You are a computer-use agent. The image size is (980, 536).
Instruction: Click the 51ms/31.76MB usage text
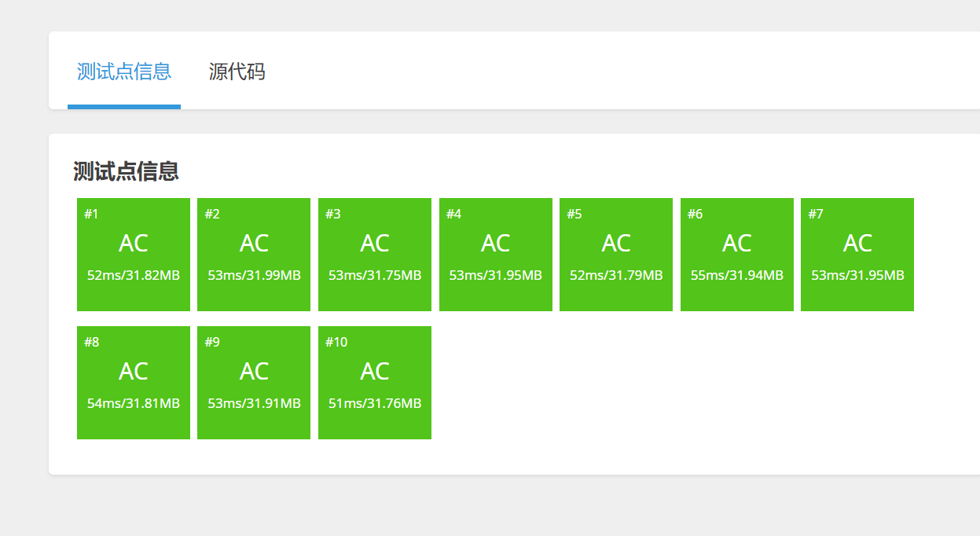375,403
